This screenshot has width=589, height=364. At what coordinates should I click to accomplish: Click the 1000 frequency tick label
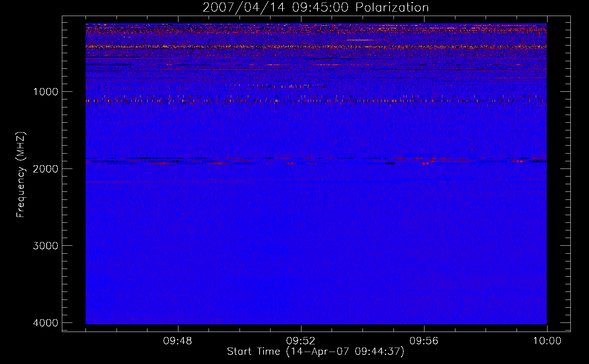click(46, 92)
